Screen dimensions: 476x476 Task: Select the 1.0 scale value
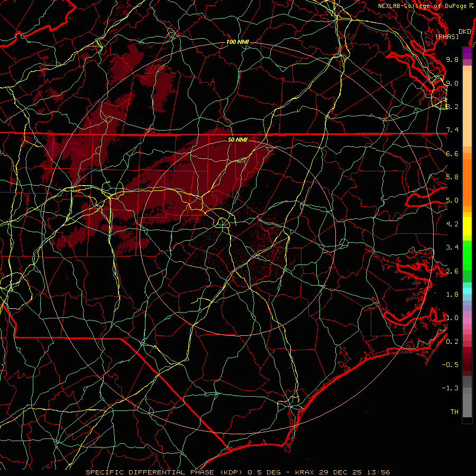[452, 318]
